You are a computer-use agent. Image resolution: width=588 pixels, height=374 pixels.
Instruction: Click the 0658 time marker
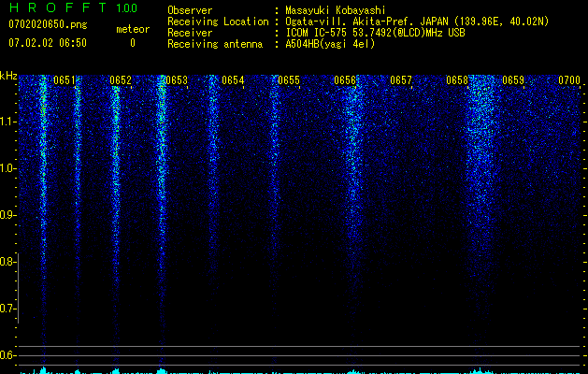coord(457,80)
